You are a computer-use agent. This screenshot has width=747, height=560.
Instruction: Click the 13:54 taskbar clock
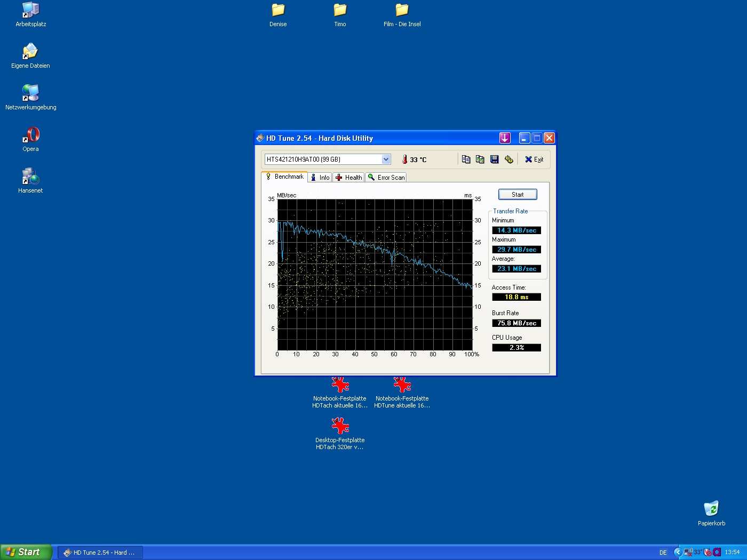point(732,552)
